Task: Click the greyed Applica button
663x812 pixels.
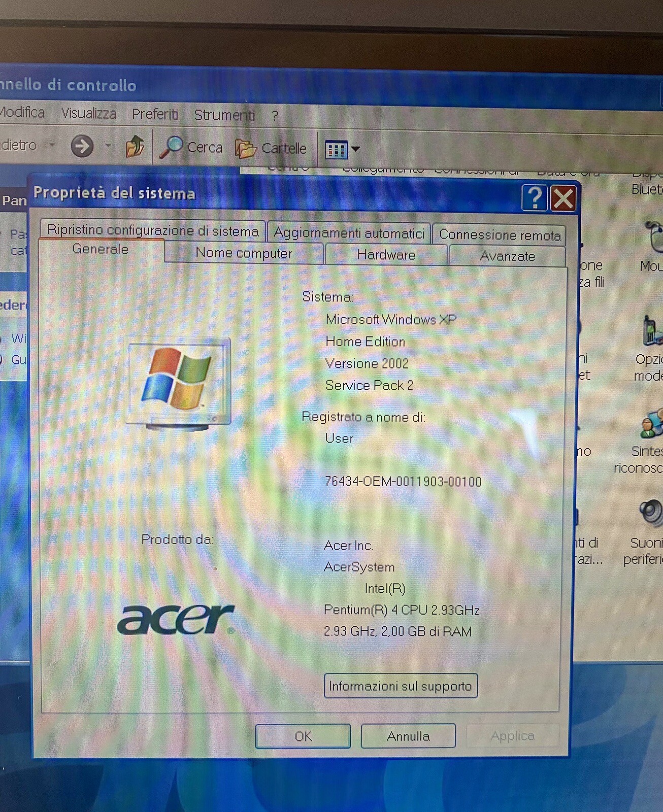Action: 512,735
